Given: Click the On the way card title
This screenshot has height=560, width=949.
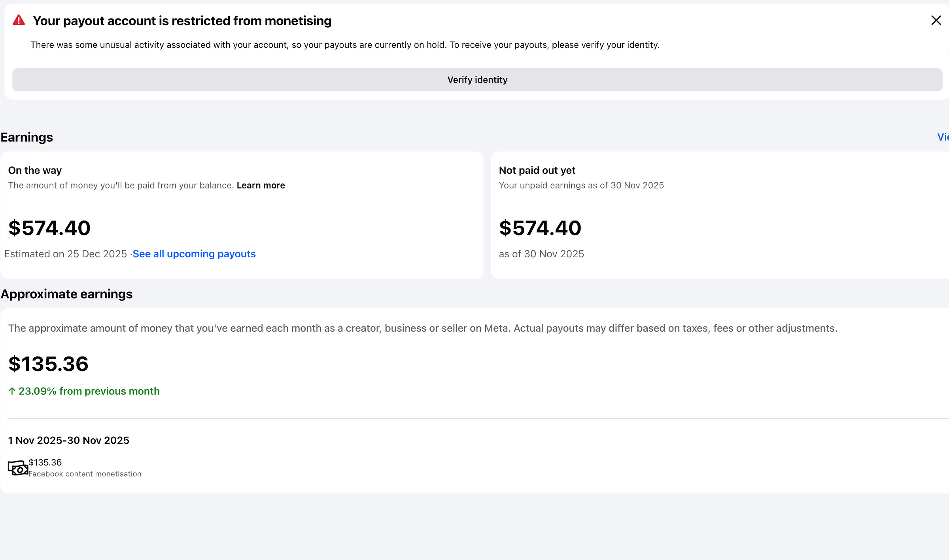Looking at the screenshot, I should [x=35, y=170].
